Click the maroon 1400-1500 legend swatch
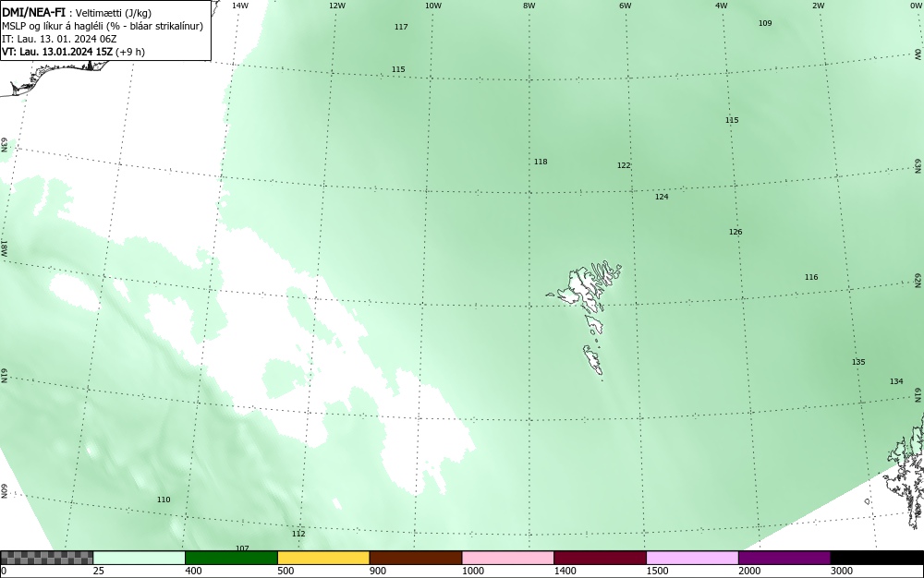Image resolution: width=924 pixels, height=578 pixels. coord(600,558)
